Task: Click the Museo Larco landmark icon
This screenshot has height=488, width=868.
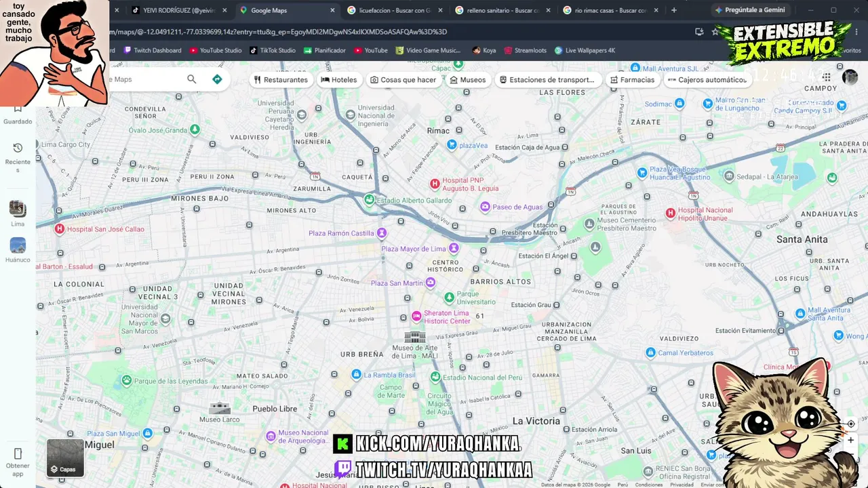Action: pos(220,407)
